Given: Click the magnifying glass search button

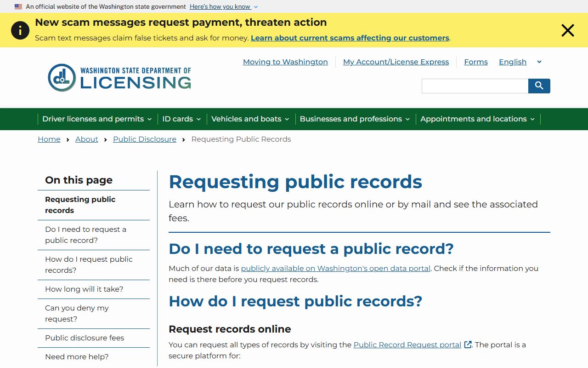Looking at the screenshot, I should tap(539, 86).
